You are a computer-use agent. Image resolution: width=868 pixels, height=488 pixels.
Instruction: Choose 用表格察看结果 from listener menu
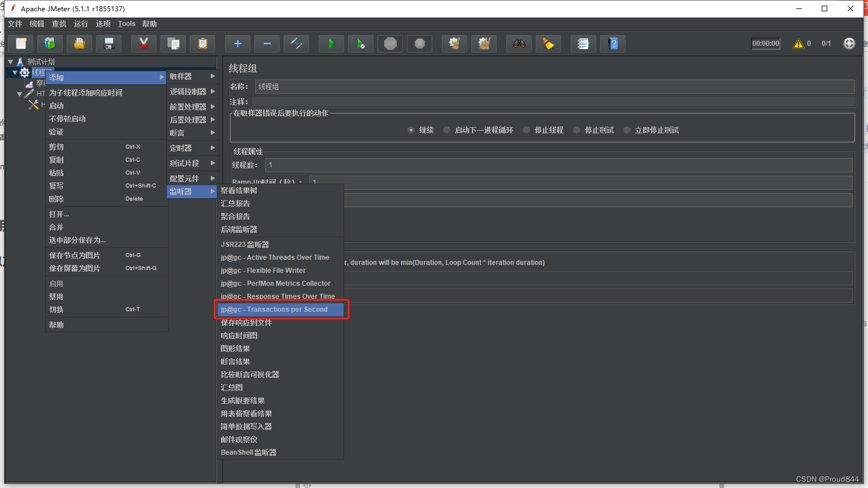tap(281, 413)
